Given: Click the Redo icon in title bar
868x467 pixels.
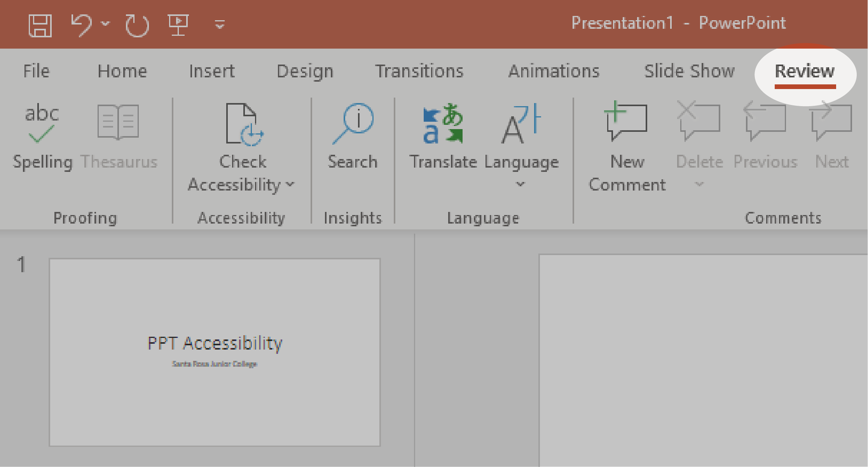Looking at the screenshot, I should pyautogui.click(x=137, y=26).
